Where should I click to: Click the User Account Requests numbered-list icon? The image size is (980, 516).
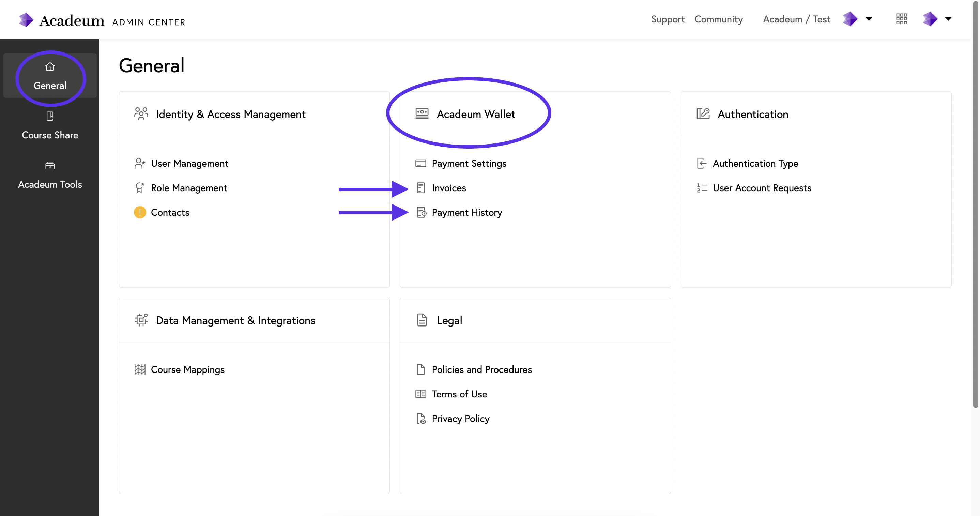tap(702, 187)
